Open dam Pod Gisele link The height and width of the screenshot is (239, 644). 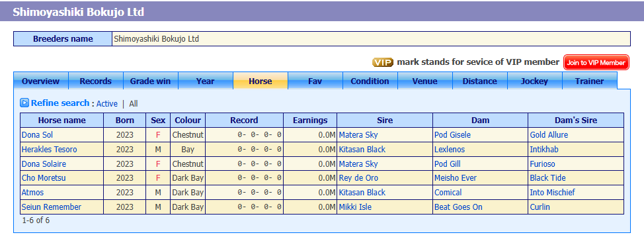pos(453,135)
